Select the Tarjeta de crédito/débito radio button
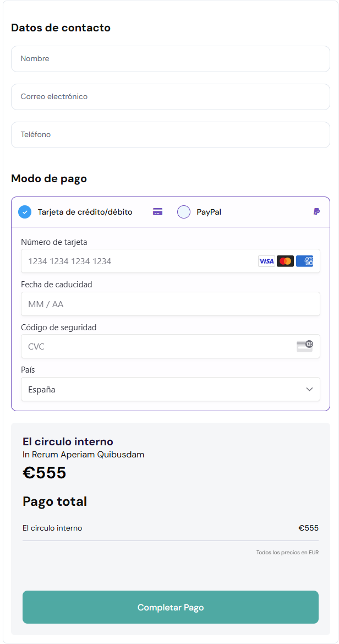Screen dimensions: 339x644 tap(25, 212)
